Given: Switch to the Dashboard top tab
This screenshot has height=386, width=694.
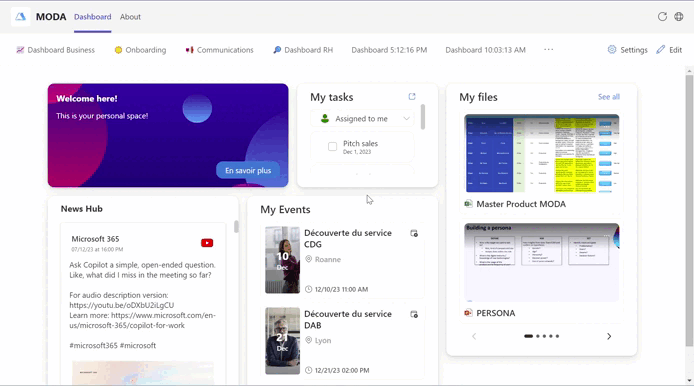Looking at the screenshot, I should [x=93, y=17].
